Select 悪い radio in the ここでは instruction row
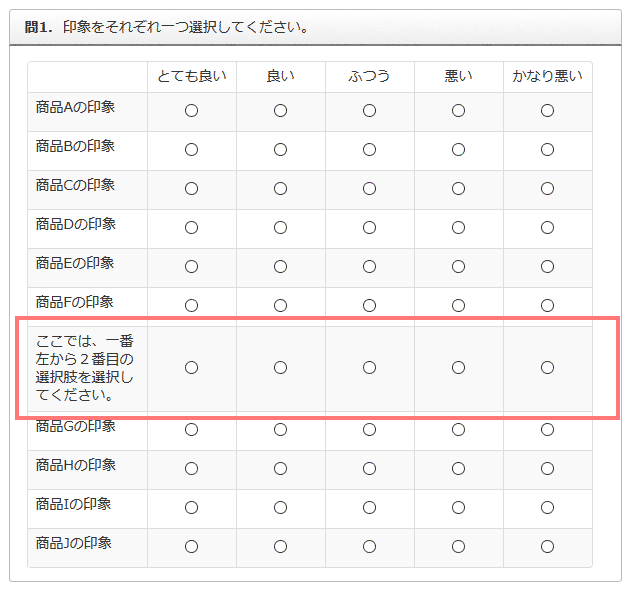This screenshot has height=590, width=636. tap(458, 368)
